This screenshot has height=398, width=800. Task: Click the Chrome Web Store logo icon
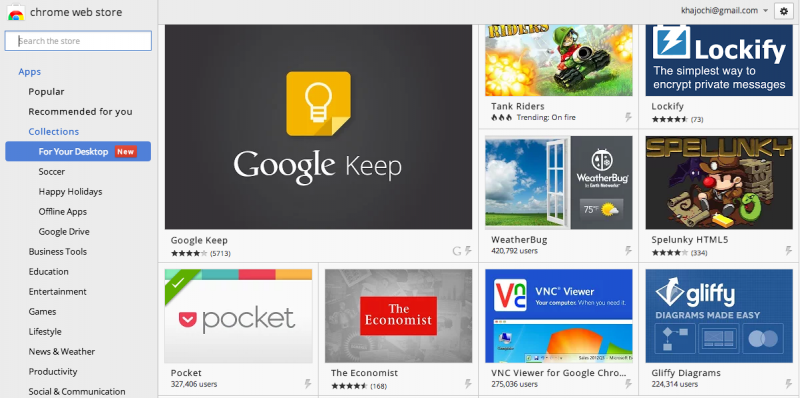pyautogui.click(x=16, y=12)
